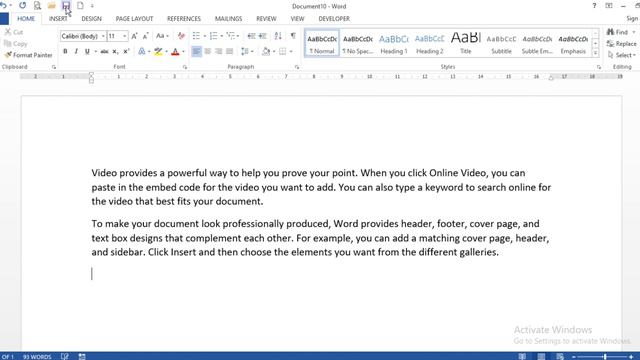Open Numbering list dropdown

[222, 36]
